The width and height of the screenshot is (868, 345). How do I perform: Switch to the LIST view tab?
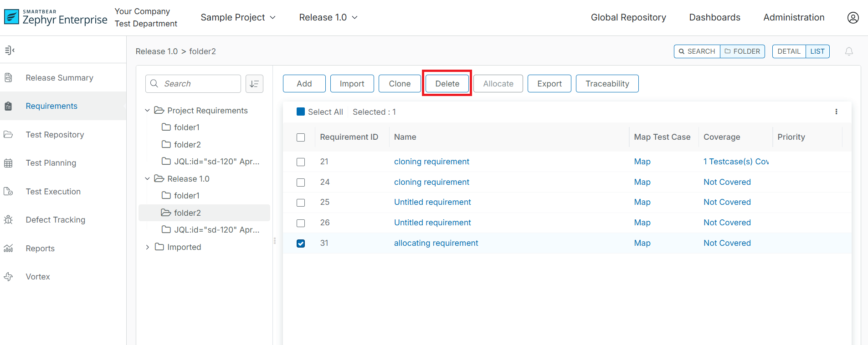coord(817,51)
